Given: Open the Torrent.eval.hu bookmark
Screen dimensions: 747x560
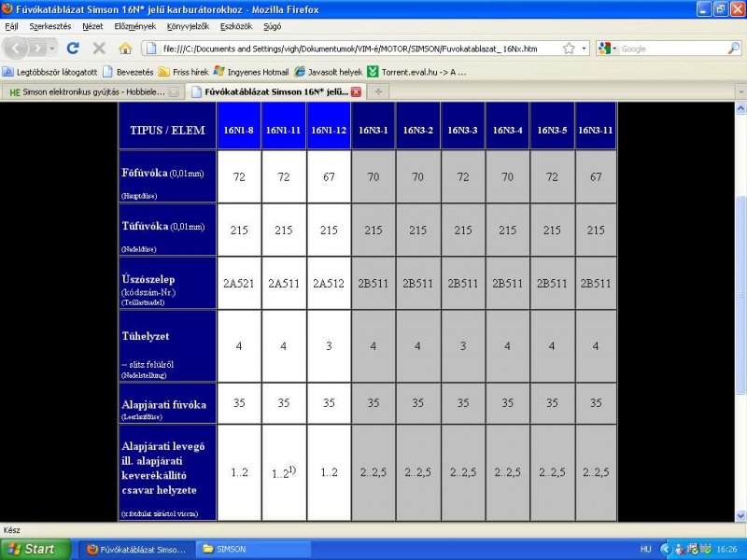Looking at the screenshot, I should click(417, 72).
